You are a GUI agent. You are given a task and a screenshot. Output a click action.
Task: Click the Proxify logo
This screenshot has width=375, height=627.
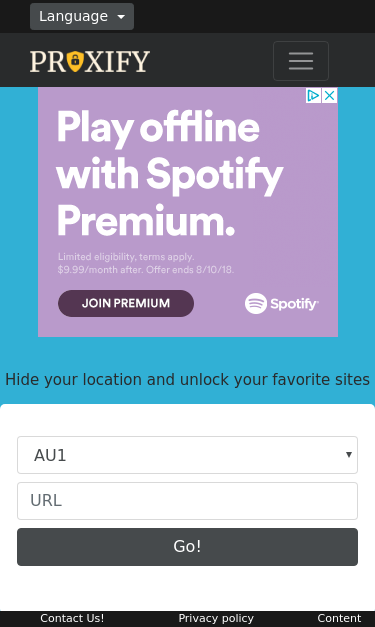tap(90, 62)
